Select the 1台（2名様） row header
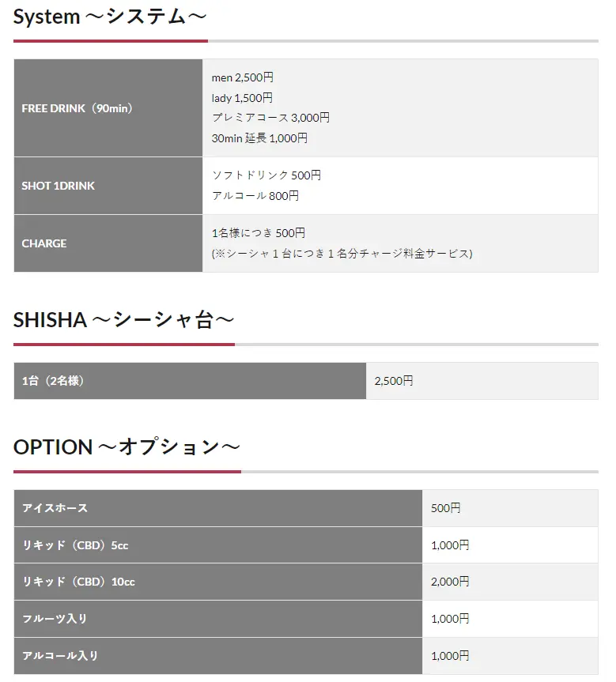Image resolution: width=616 pixels, height=682 pixels. pyautogui.click(x=190, y=381)
